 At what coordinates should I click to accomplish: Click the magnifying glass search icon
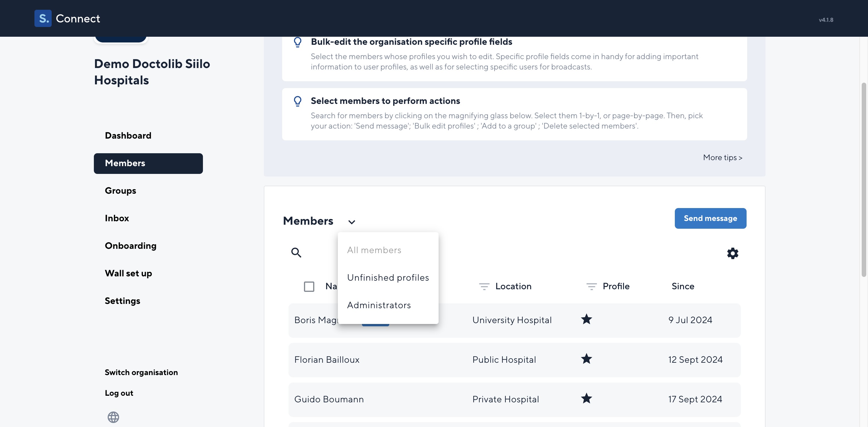pos(296,252)
